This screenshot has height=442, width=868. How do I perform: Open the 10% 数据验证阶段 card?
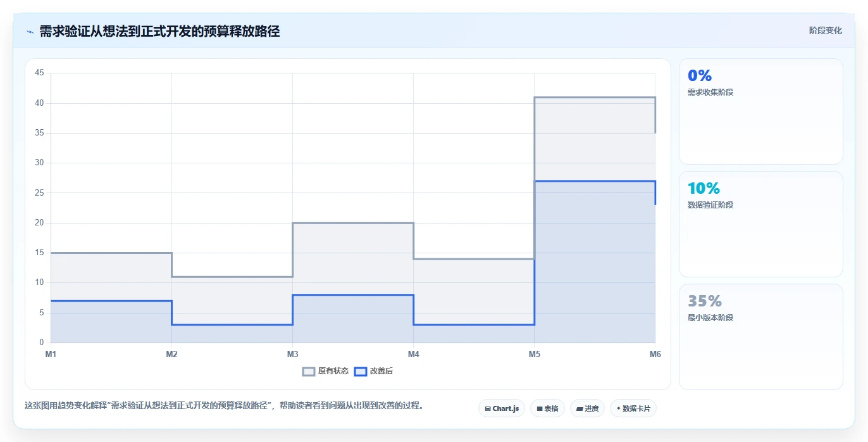click(761, 224)
